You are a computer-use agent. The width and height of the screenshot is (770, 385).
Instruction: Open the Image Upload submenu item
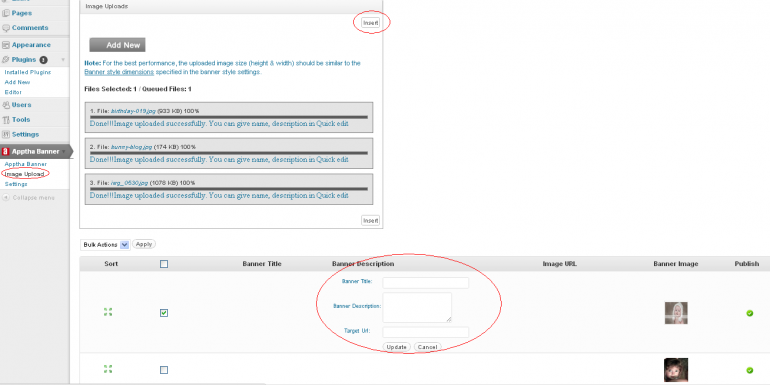coord(24,174)
